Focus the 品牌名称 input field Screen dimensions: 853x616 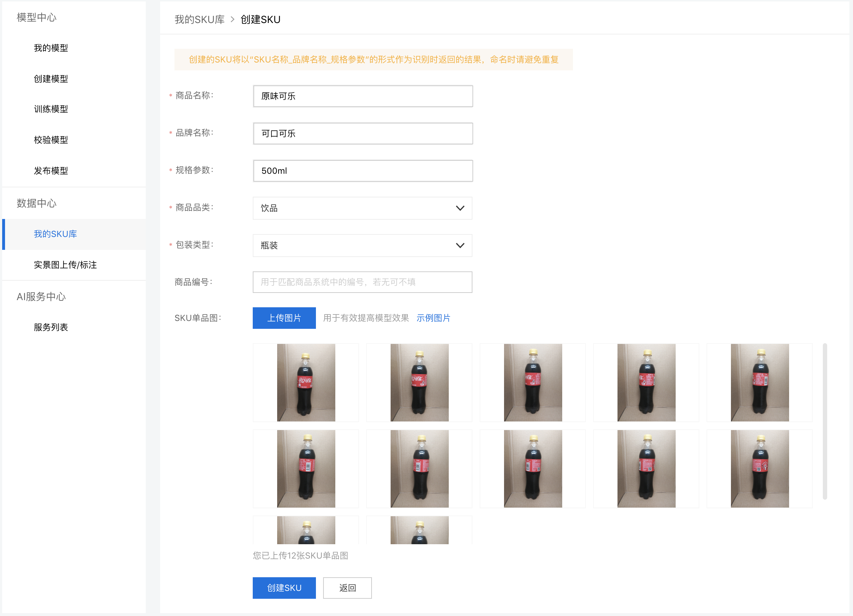point(363,134)
